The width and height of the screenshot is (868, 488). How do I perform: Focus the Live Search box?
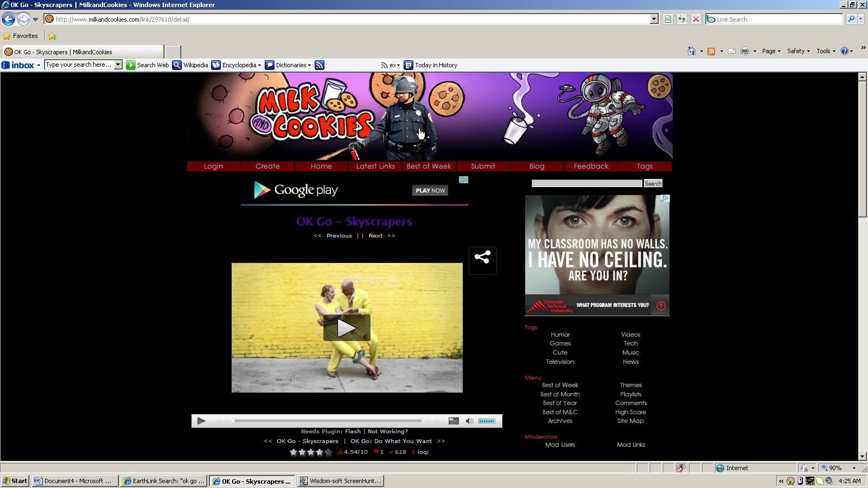774,19
